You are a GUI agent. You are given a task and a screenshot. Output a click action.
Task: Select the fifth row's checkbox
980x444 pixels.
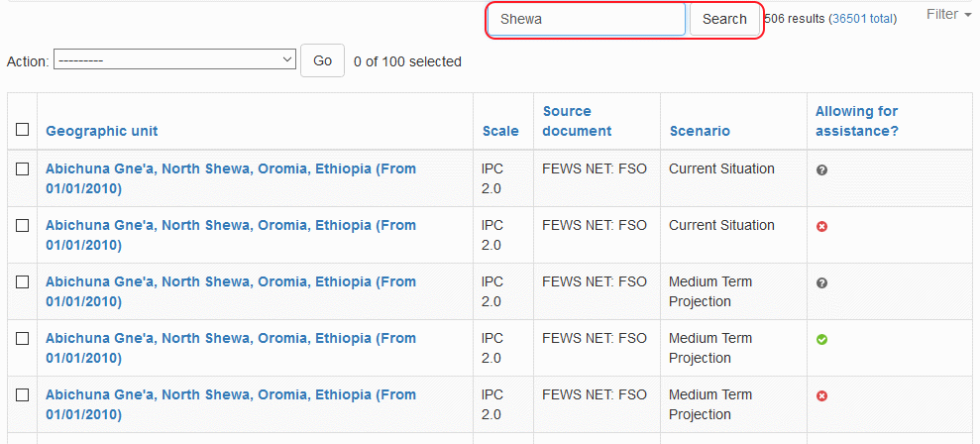click(23, 395)
